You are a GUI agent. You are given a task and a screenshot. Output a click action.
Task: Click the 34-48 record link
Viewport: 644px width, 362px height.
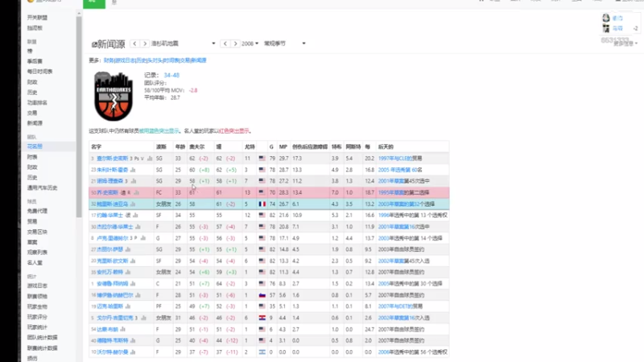pos(171,75)
